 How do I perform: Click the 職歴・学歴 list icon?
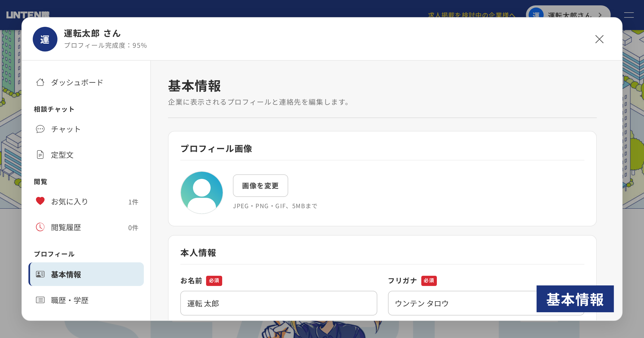pos(40,300)
